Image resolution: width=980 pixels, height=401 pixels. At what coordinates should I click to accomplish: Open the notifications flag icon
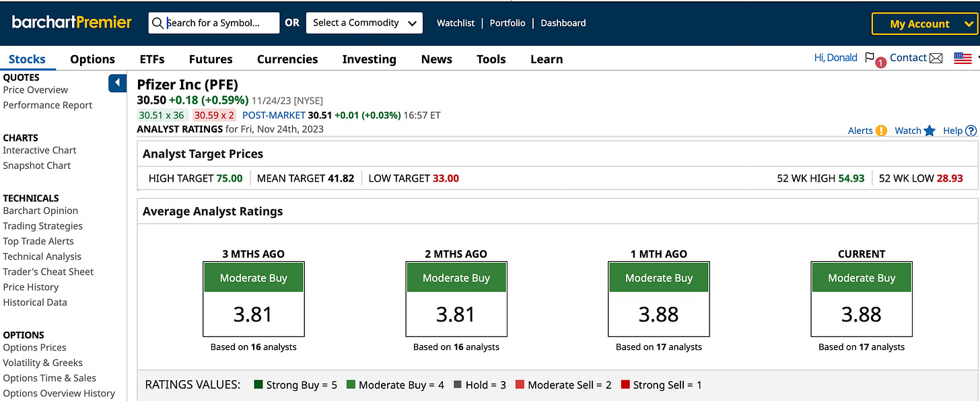coord(870,58)
